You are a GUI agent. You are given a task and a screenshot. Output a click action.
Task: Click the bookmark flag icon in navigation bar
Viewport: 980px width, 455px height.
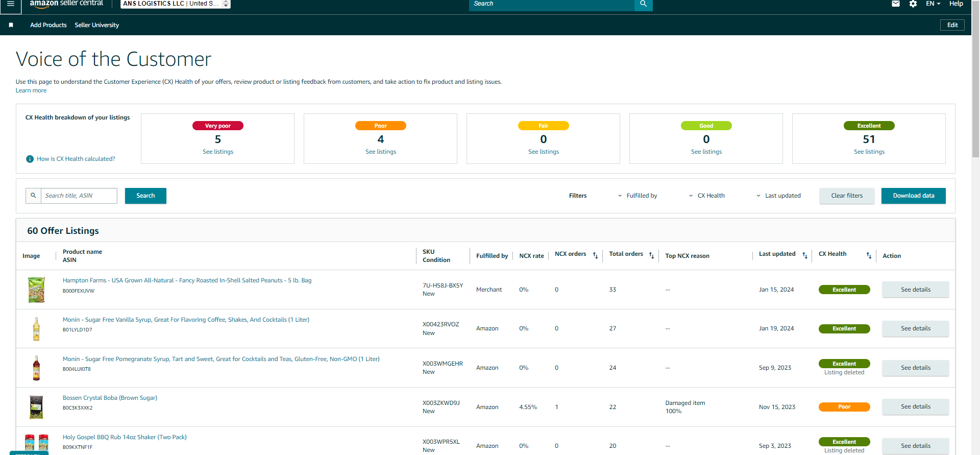tap(11, 25)
